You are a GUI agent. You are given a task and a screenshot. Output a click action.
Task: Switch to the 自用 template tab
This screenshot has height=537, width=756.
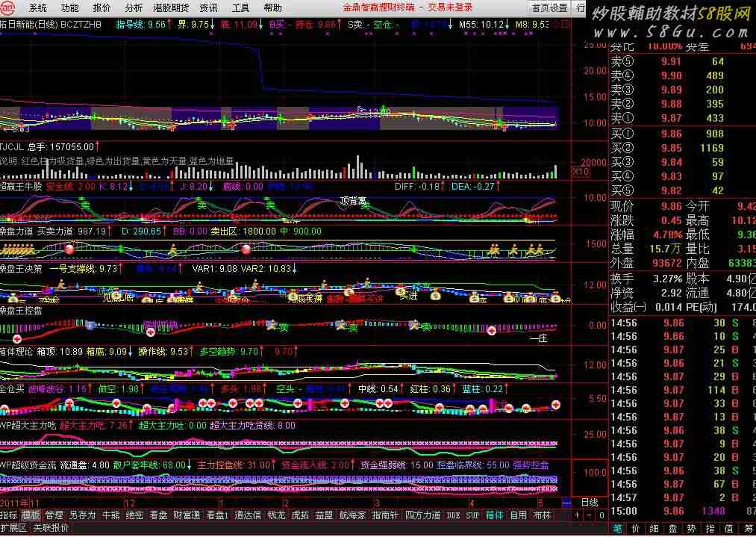tap(518, 515)
